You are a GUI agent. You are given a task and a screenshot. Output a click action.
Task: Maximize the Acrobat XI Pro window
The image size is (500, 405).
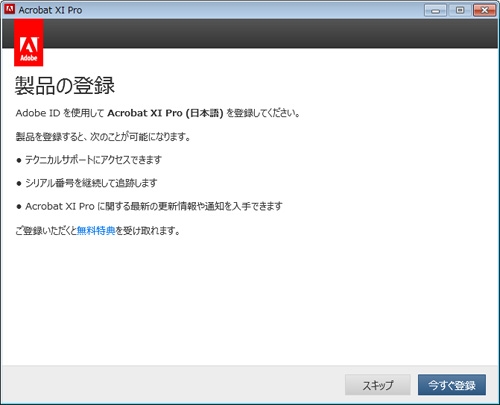click(460, 10)
